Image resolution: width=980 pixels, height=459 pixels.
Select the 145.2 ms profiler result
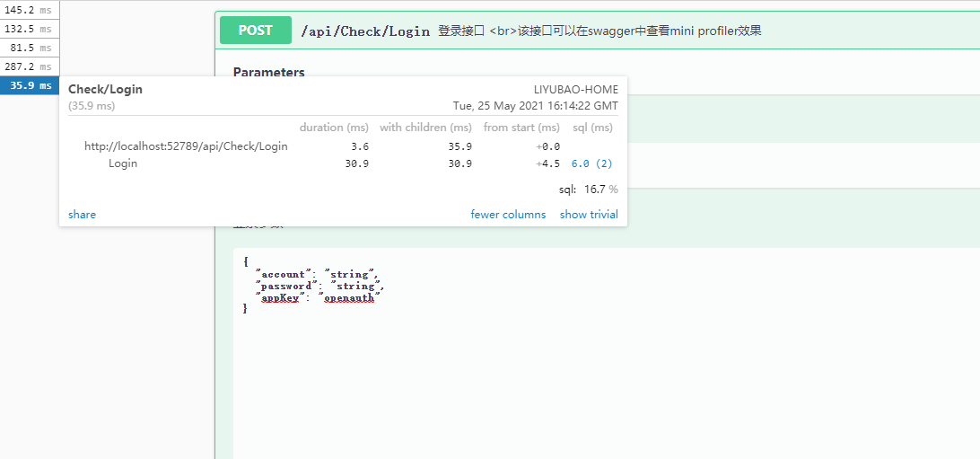point(29,10)
